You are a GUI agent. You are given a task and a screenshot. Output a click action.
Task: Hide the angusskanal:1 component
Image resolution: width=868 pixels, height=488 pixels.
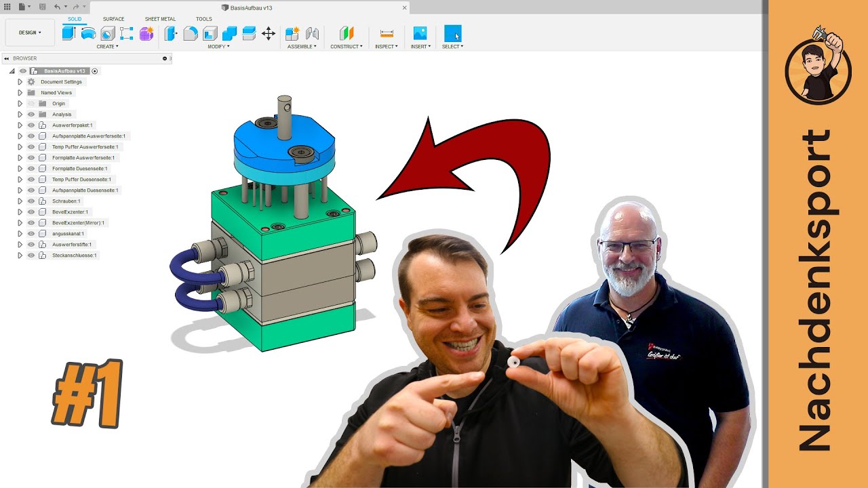(x=31, y=234)
